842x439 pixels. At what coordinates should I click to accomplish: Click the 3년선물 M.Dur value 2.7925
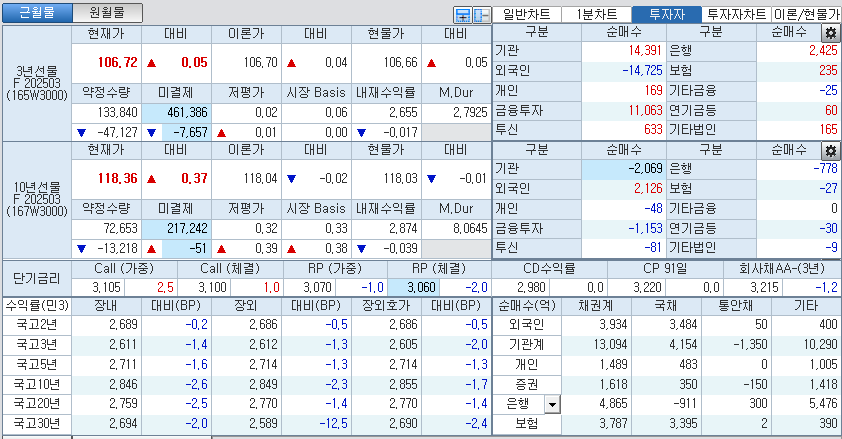470,113
